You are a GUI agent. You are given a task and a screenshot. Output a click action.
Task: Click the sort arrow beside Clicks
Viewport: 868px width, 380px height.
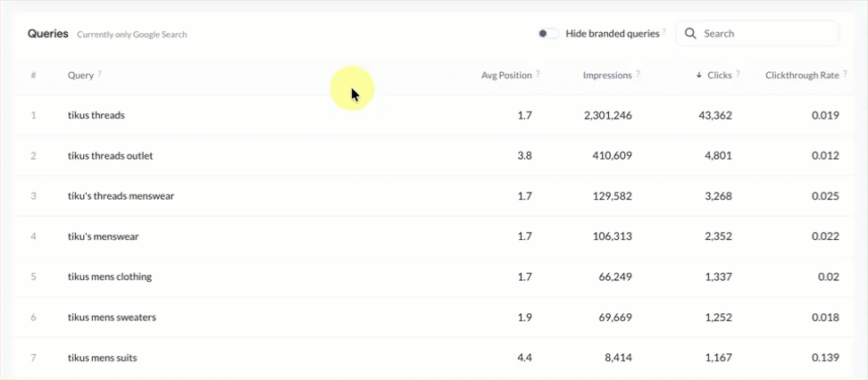(x=699, y=75)
